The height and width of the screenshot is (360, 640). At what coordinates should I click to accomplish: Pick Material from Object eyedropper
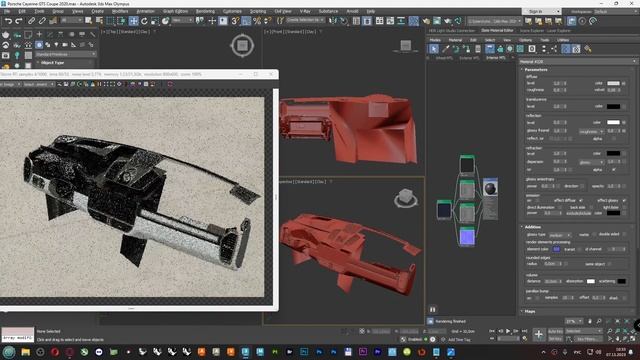click(x=445, y=49)
